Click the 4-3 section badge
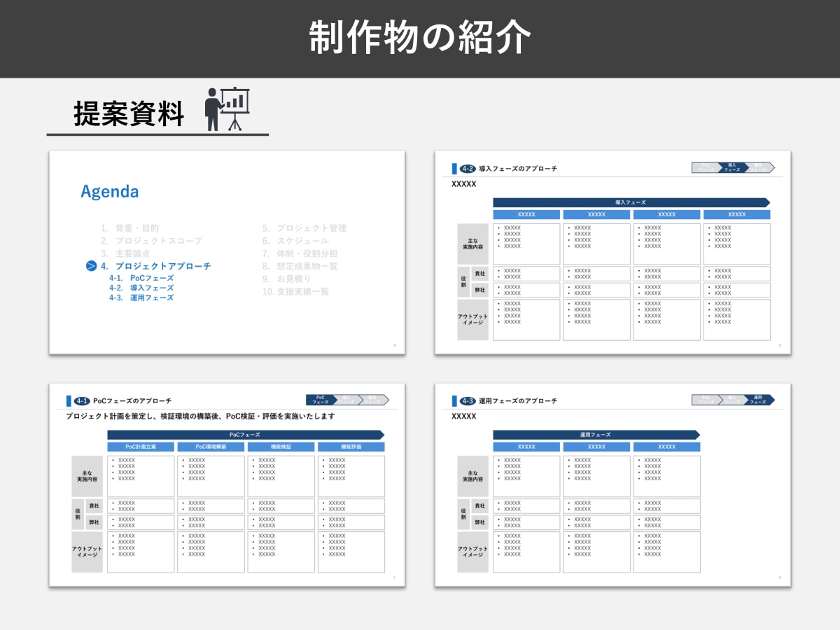Image resolution: width=840 pixels, height=630 pixels. (468, 401)
